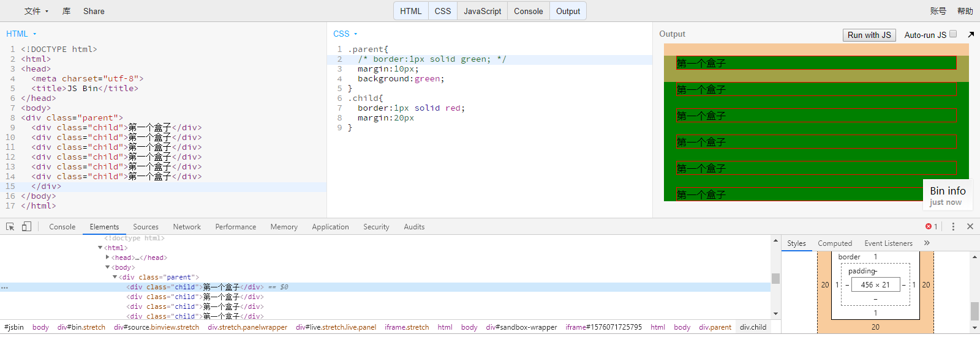
Task: Collapse the body node in Elements tree
Action: click(108, 267)
